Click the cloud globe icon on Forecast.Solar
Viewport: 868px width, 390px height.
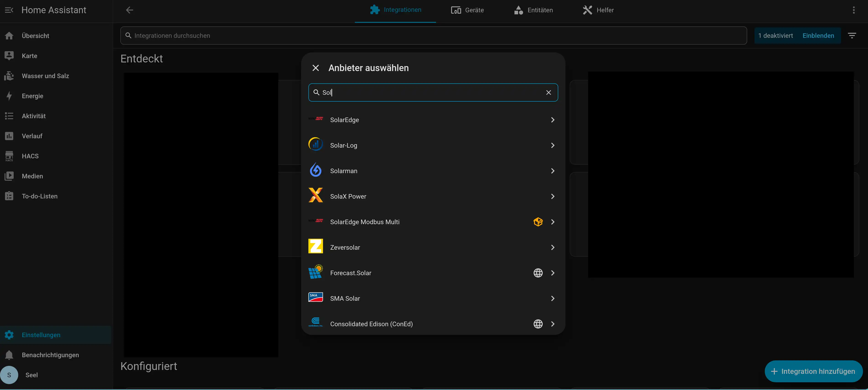pyautogui.click(x=538, y=273)
